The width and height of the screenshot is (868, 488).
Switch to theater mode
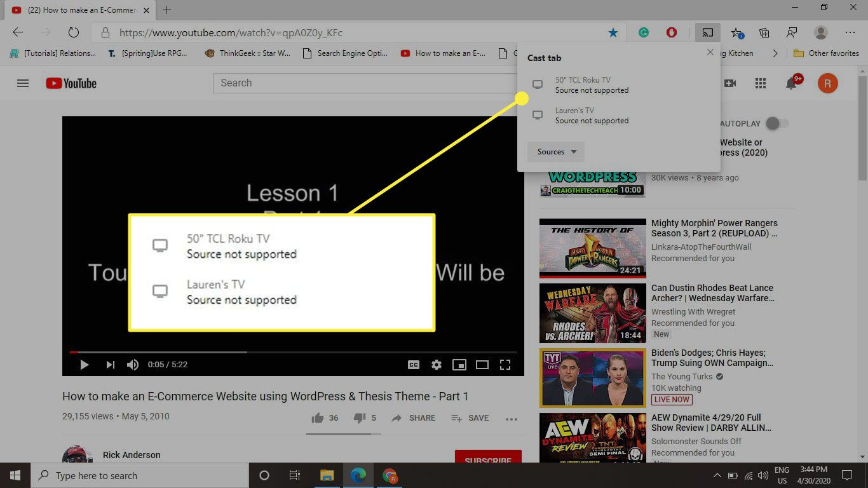(482, 365)
